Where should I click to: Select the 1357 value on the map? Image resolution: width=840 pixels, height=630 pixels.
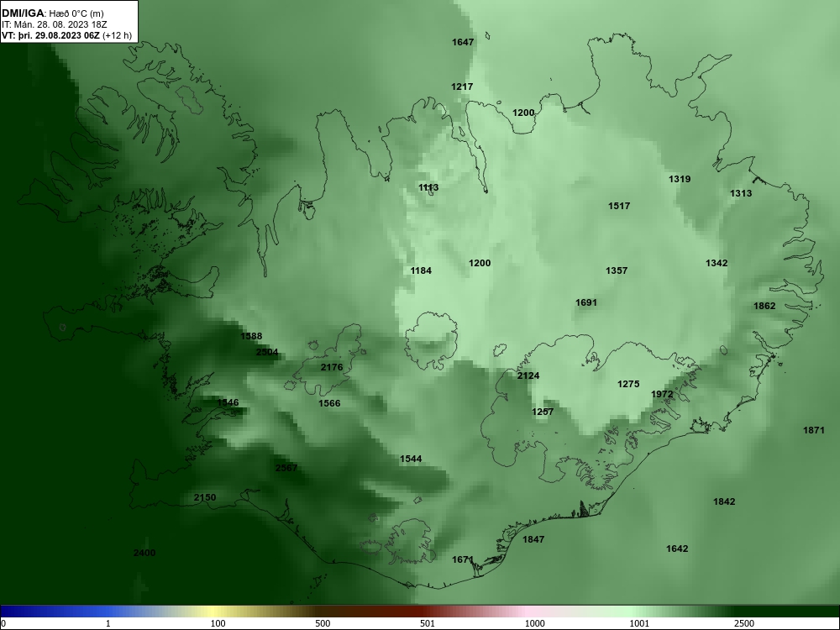[617, 270]
